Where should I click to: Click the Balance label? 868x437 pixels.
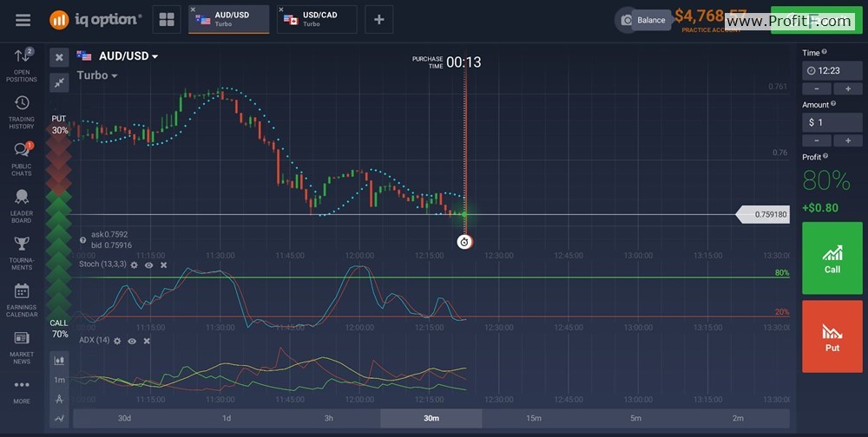pos(651,20)
